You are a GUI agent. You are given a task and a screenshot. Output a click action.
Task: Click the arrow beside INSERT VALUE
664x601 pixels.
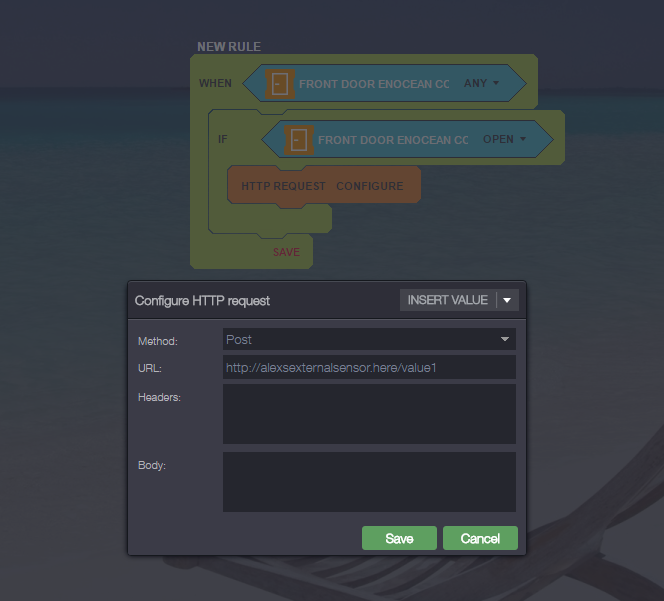click(x=507, y=300)
